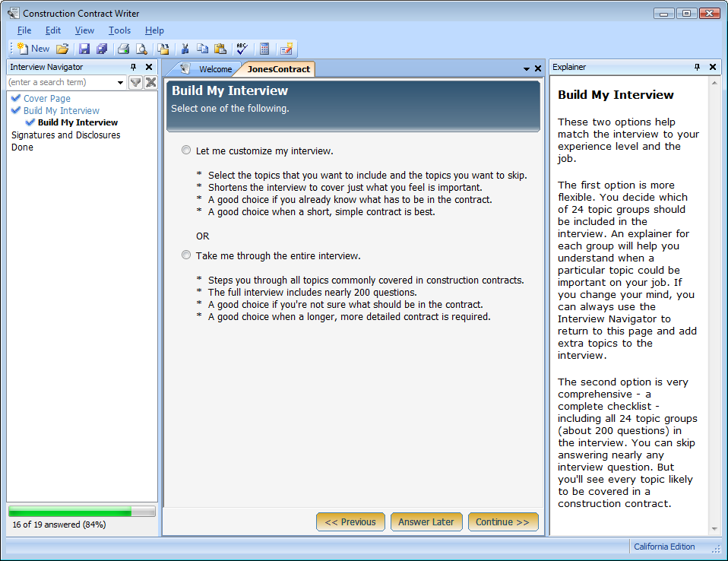Open Signatures and Disclosures in navigator
This screenshot has width=728, height=561.
point(65,135)
